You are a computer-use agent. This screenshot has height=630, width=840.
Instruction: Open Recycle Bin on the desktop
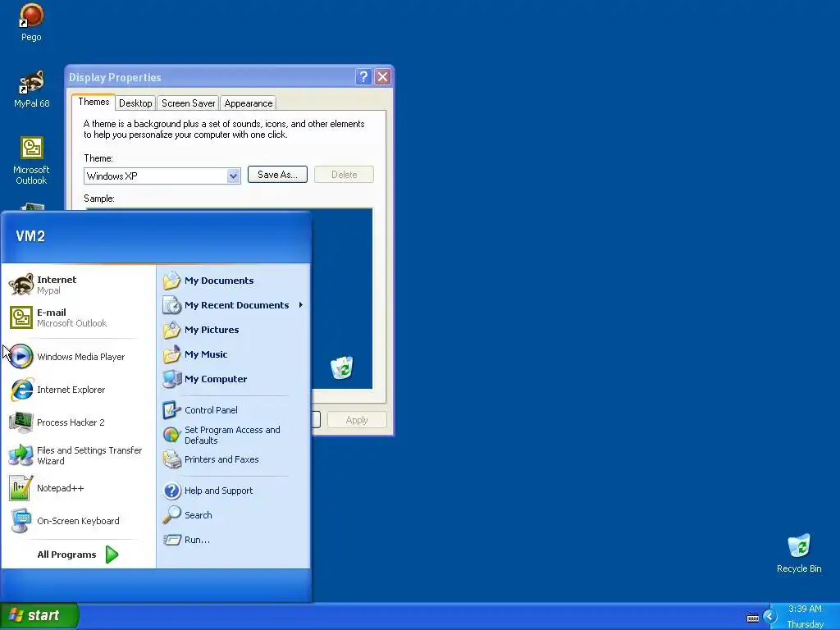coord(799,554)
